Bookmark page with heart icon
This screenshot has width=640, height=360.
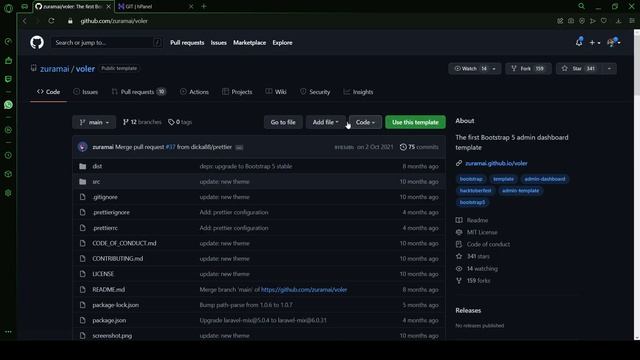click(x=604, y=21)
